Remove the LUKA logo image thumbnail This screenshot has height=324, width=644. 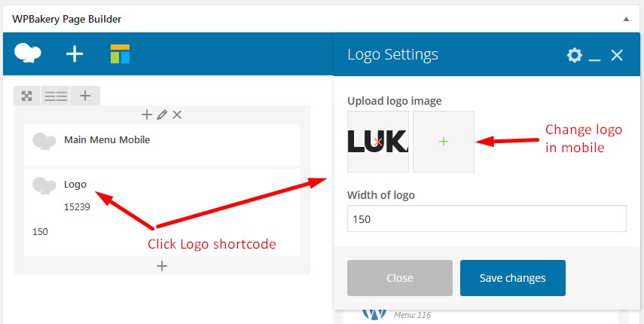click(378, 142)
